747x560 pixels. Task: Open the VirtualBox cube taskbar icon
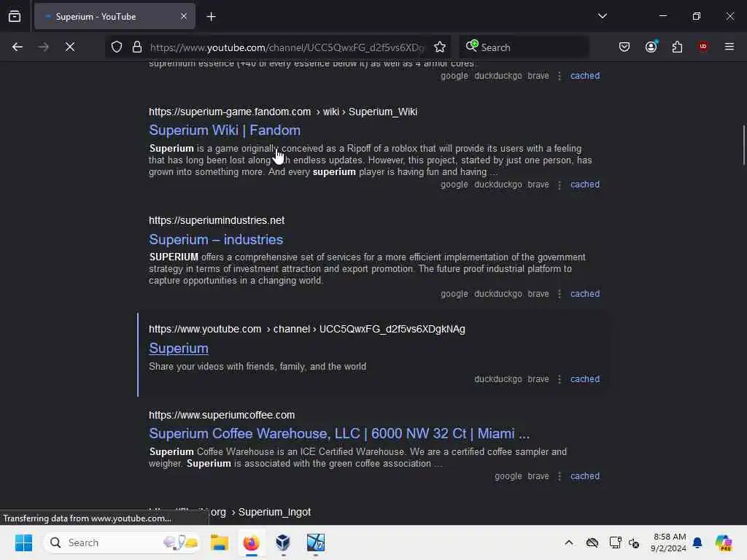283,542
